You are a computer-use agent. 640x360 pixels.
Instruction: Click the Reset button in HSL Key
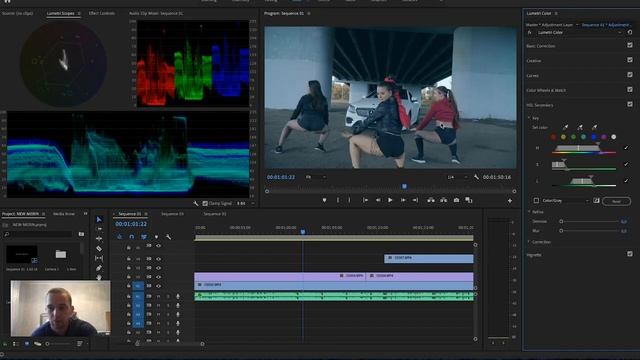616,201
